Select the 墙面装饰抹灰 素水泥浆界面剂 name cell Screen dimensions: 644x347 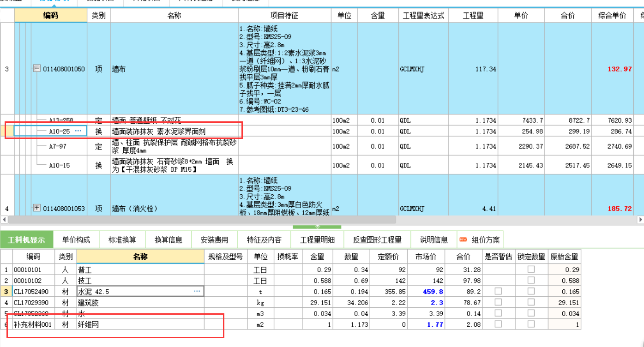[x=175, y=131]
